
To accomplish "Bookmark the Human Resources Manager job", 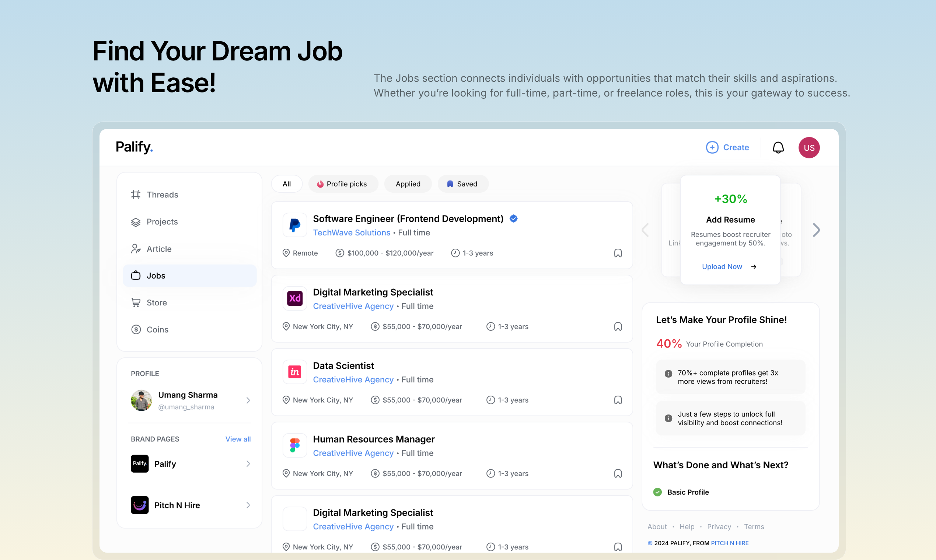I will 618,473.
